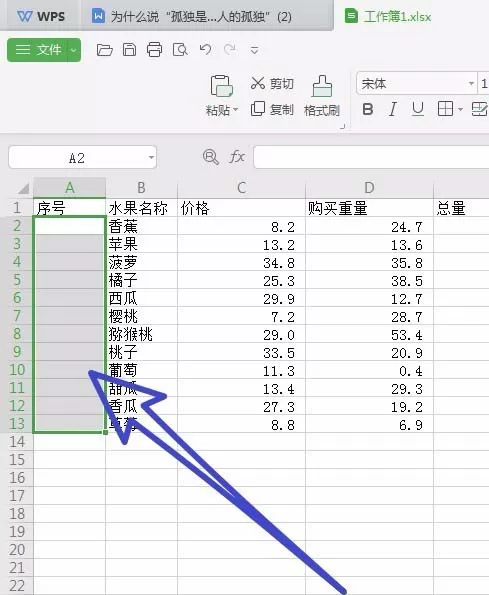Select row 22 header
Image resolution: width=489 pixels, height=595 pixels.
[x=17, y=586]
